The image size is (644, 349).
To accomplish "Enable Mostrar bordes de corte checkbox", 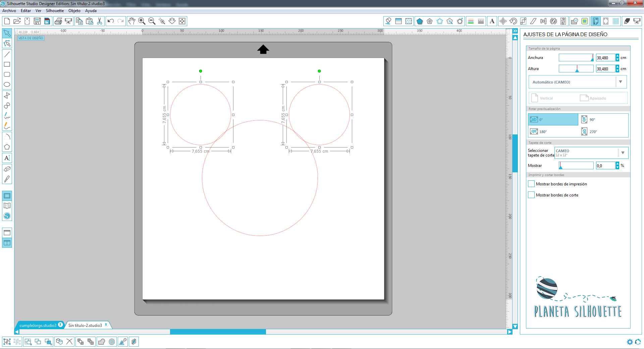I will [531, 195].
